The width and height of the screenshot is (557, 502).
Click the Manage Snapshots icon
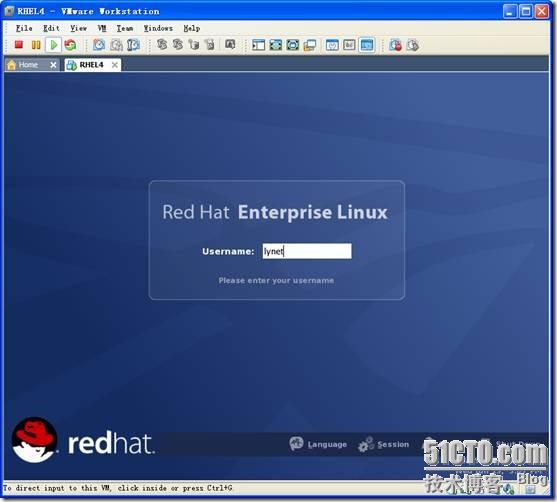coord(134,45)
